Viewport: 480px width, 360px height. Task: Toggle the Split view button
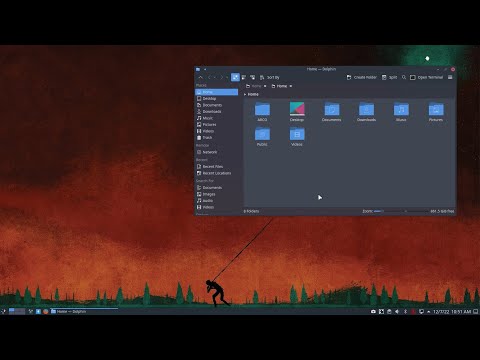click(389, 77)
